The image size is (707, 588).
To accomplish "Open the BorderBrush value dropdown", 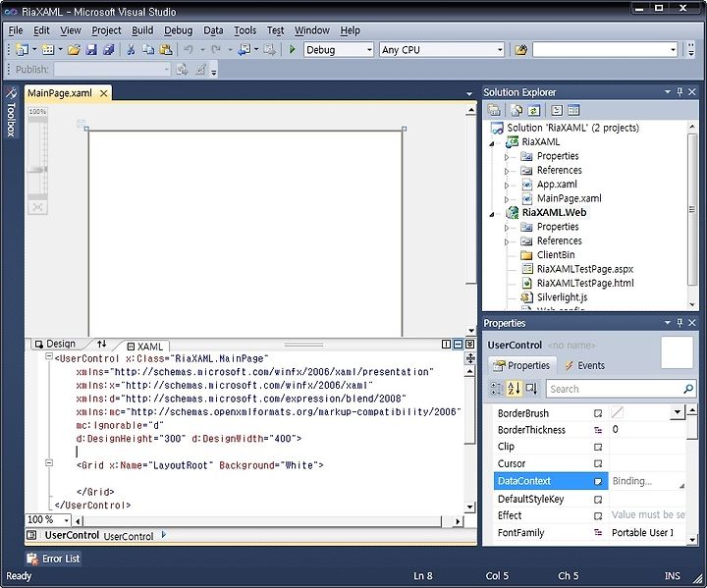I will coord(678,412).
